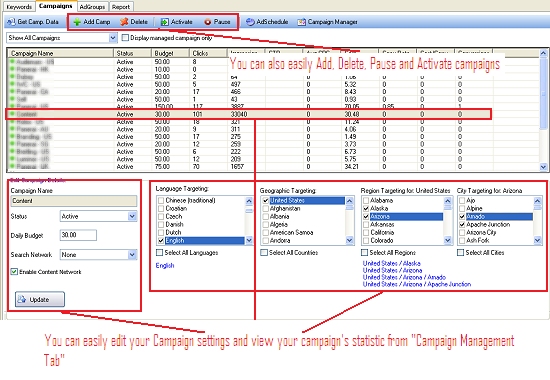This screenshot has width=550, height=380.
Task: Uncheck the Apache Junction city checkbox
Action: pyautogui.click(x=462, y=224)
